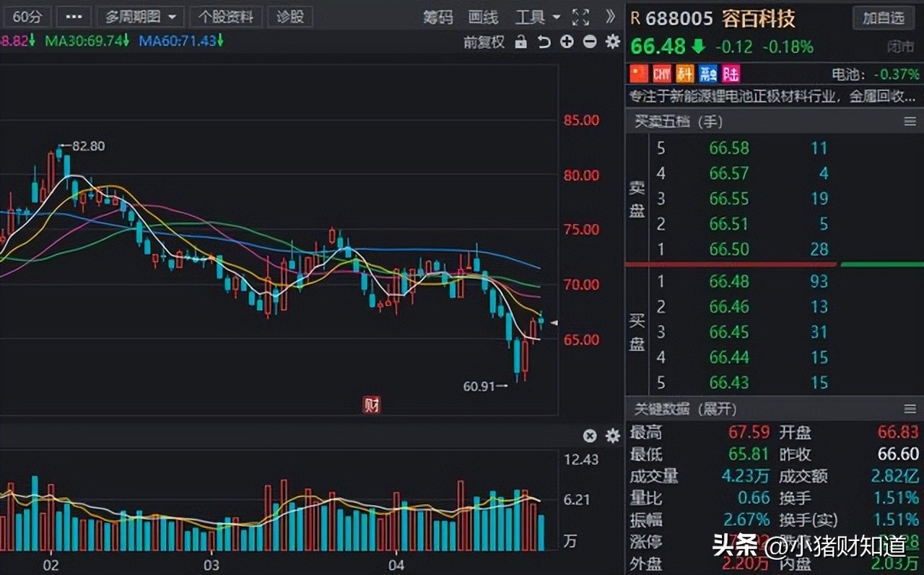The height and width of the screenshot is (575, 924).
Task: Switch to the 60分 period tab
Action: click(x=27, y=16)
